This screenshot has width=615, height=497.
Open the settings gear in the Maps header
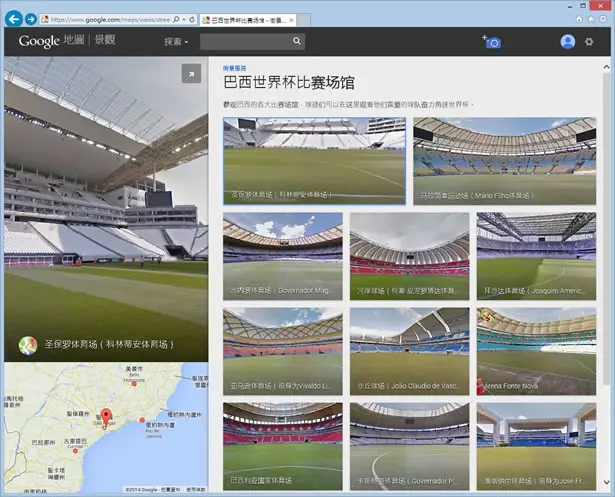589,42
